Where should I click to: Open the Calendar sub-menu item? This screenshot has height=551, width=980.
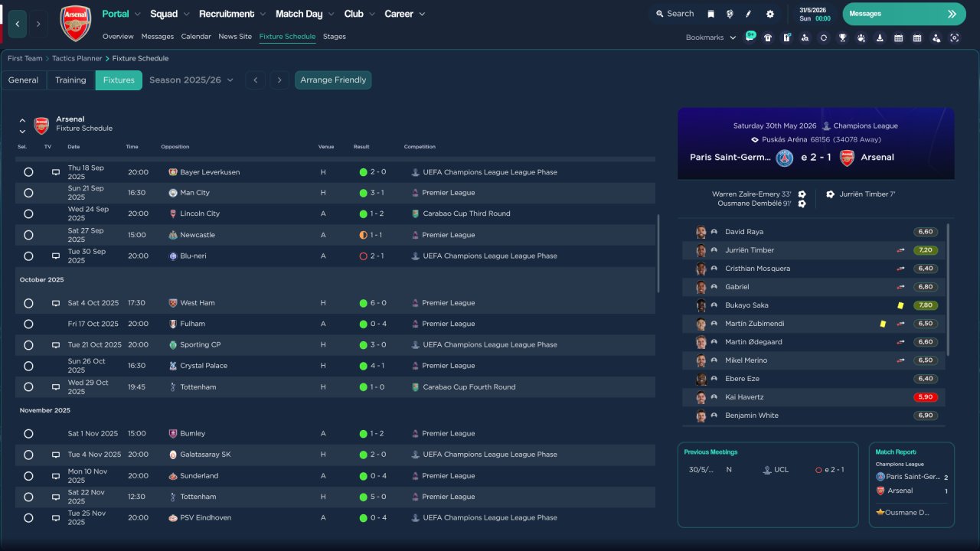coord(196,37)
